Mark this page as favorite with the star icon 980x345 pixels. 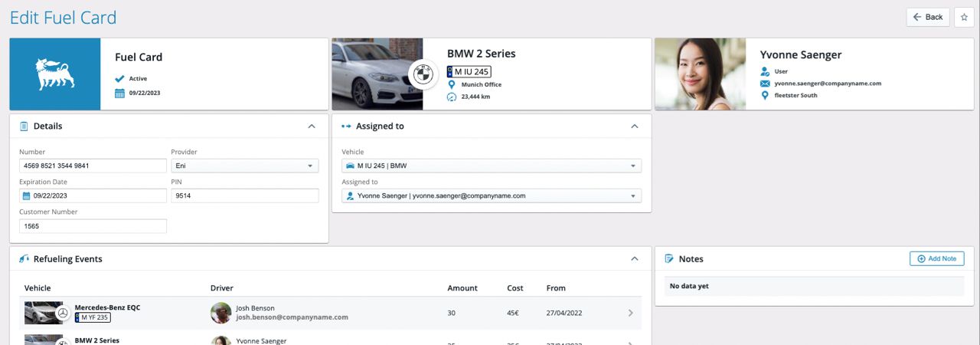point(964,17)
